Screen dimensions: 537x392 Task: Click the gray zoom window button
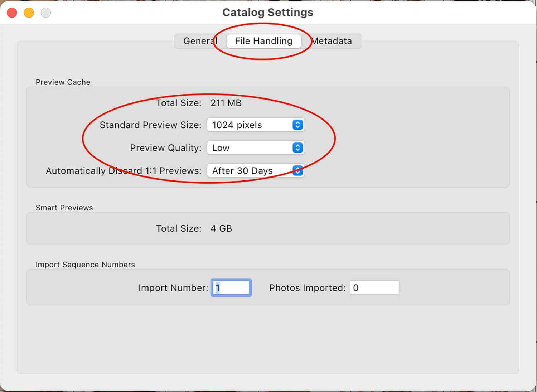point(46,13)
